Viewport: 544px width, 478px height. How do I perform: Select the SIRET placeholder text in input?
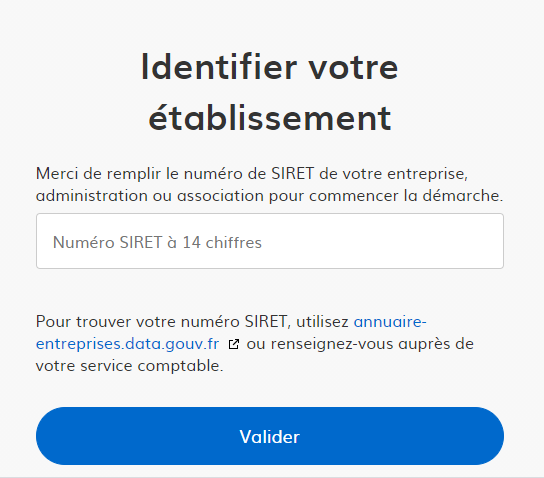tap(157, 242)
